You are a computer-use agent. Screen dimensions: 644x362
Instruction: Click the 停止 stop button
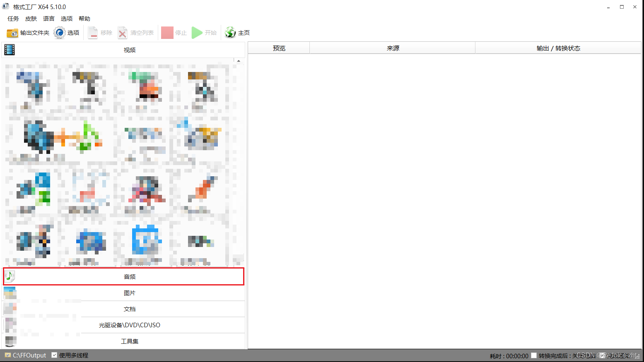174,33
